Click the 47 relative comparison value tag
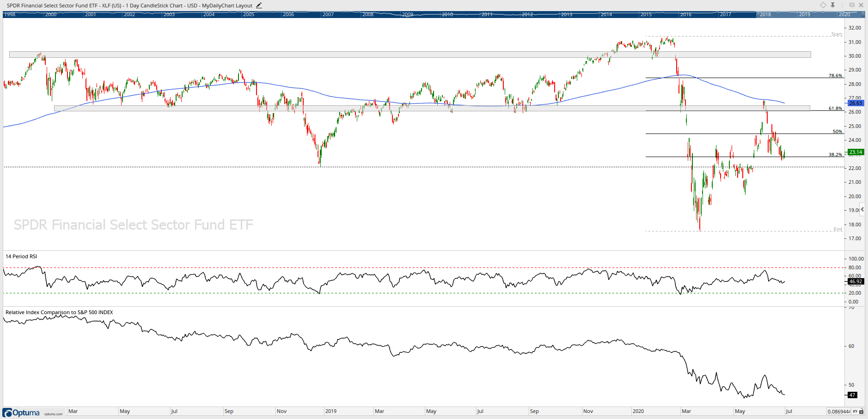868x419 pixels. pyautogui.click(x=852, y=395)
